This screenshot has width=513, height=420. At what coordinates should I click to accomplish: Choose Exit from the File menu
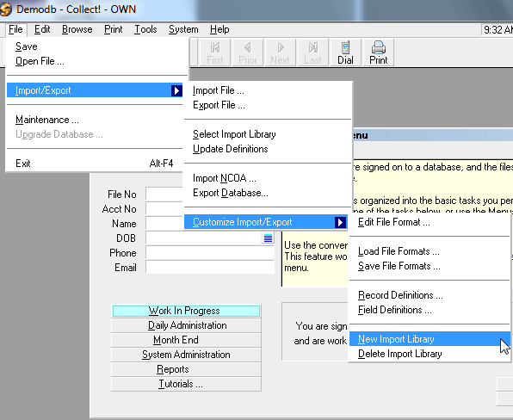tap(95, 164)
